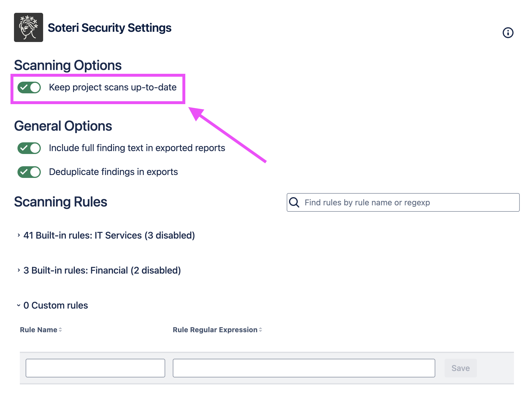The width and height of the screenshot is (532, 406).
Task: Click the Soteri Security Settings title
Action: click(110, 28)
